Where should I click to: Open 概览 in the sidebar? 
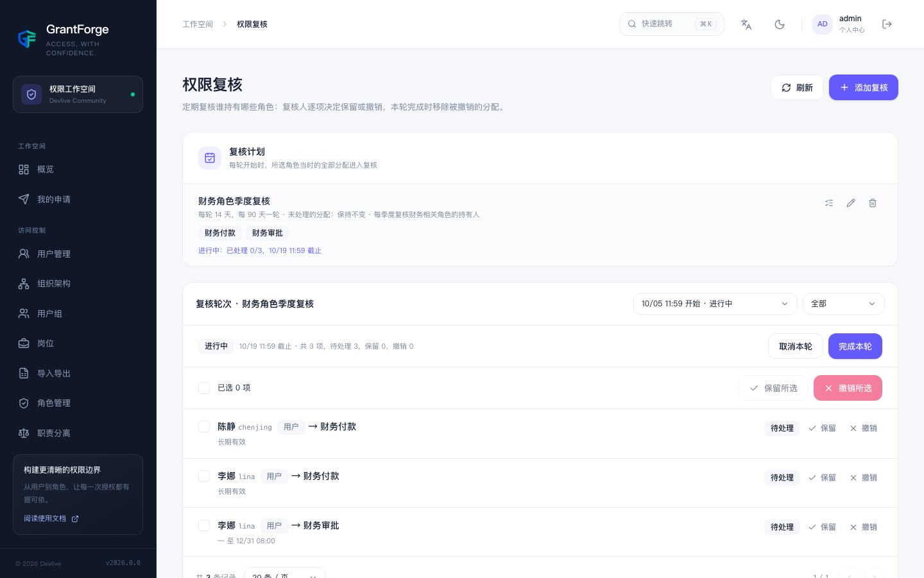click(x=78, y=170)
